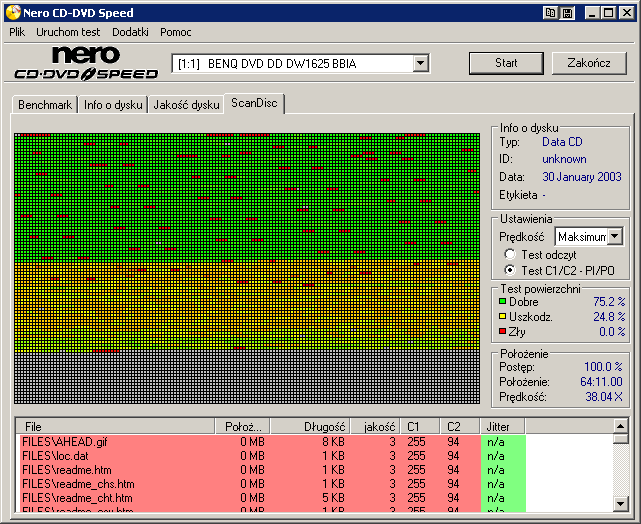The height and width of the screenshot is (524, 641).
Task: Click the 38.04 X speed value
Action: pyautogui.click(x=604, y=396)
